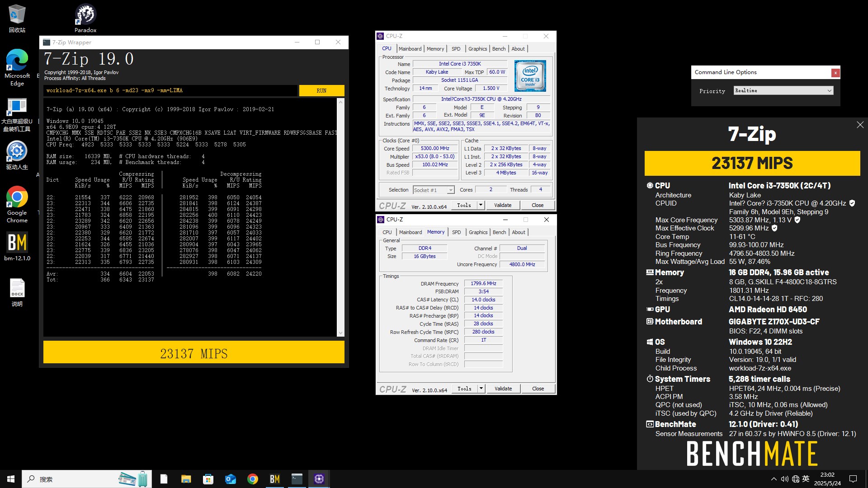
Task: Click the shield next to Max Effective Clock
Action: tap(774, 228)
